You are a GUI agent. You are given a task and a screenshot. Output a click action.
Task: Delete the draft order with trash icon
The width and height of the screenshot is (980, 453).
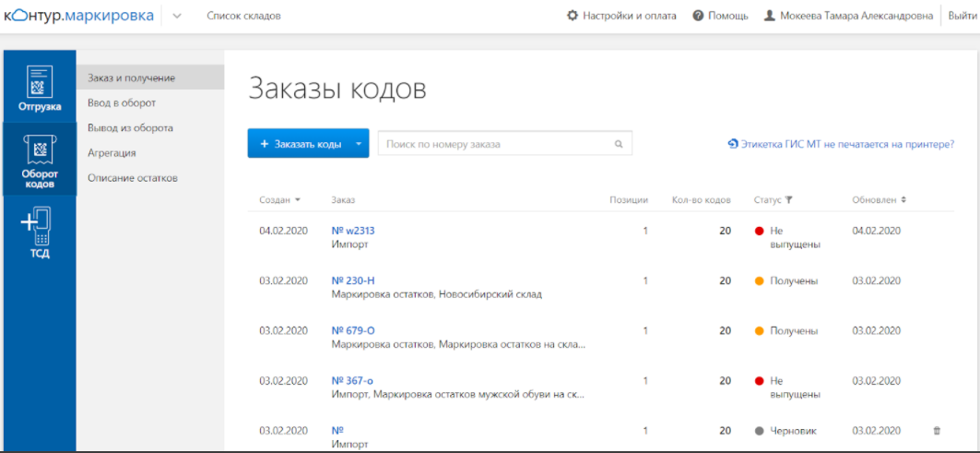937,431
